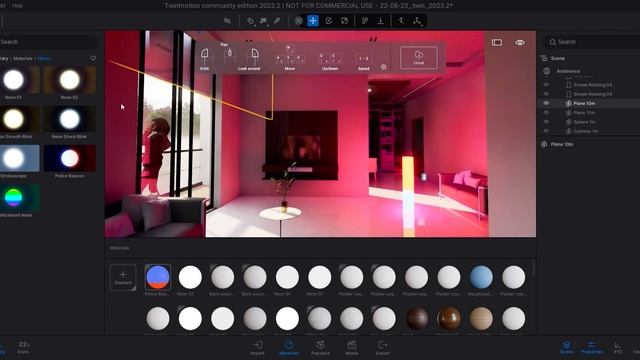Choose Neon Sharp Blink library material
The width and height of the screenshot is (640, 360).
pos(70,119)
